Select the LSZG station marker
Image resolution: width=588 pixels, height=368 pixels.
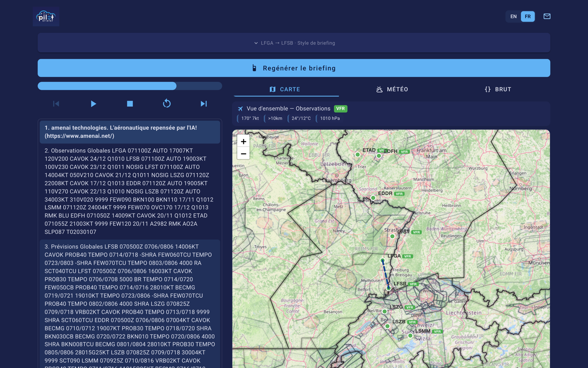point(385,312)
